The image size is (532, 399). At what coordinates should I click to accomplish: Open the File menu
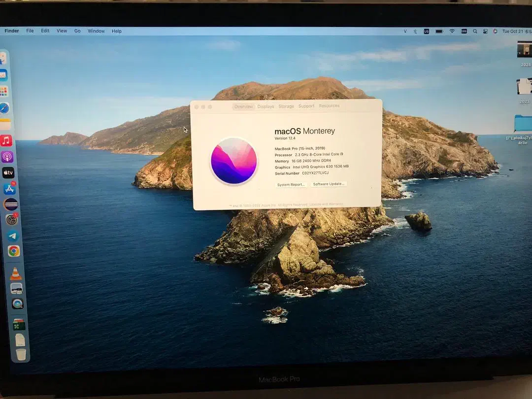[30, 31]
